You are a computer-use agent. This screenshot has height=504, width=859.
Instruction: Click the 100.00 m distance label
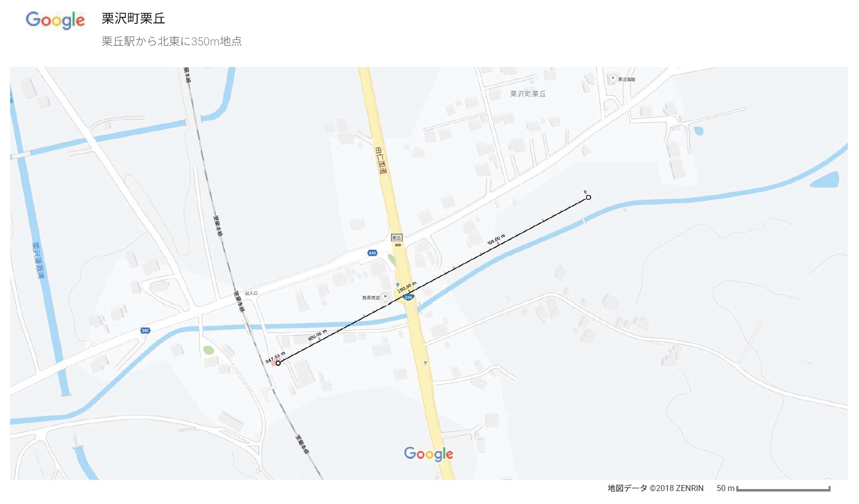(x=496, y=239)
